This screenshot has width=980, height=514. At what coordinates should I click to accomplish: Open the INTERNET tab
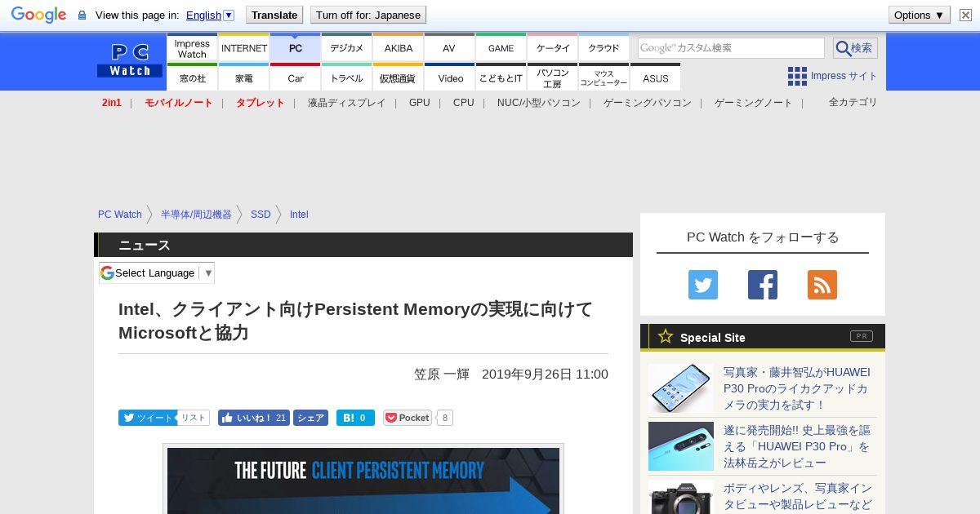(244, 47)
